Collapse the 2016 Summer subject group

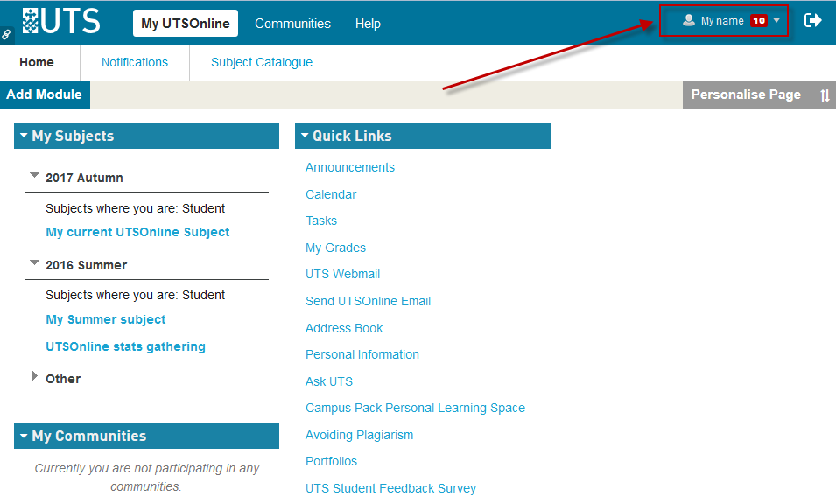tap(35, 262)
